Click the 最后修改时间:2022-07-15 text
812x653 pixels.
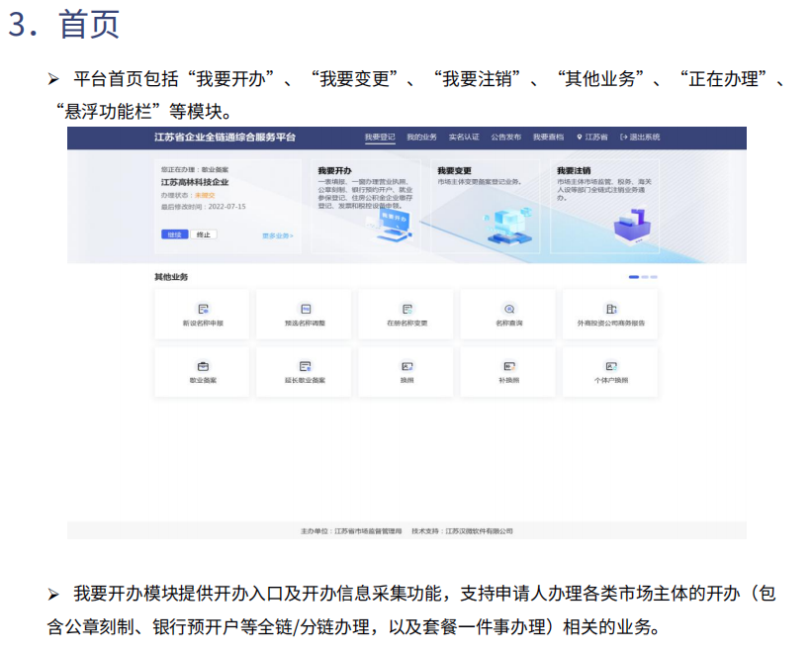tap(204, 207)
